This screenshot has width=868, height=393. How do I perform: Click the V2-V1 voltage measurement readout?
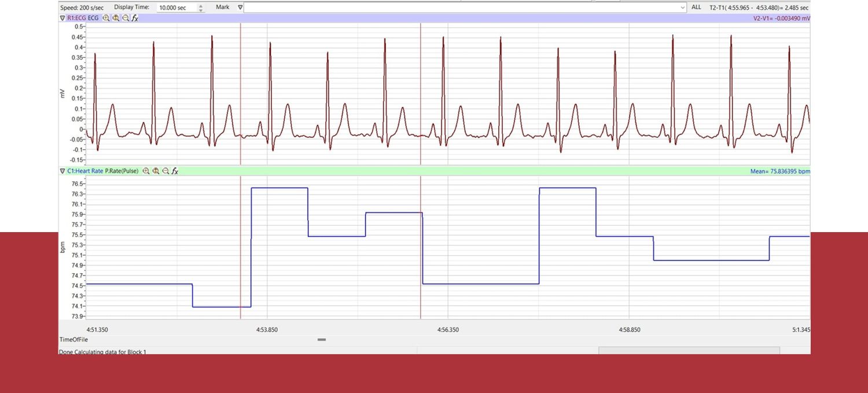[781, 18]
